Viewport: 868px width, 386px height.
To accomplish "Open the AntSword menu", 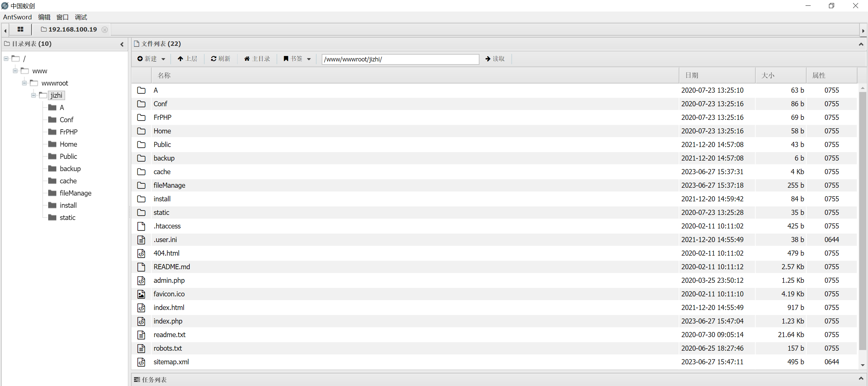I will click(17, 17).
